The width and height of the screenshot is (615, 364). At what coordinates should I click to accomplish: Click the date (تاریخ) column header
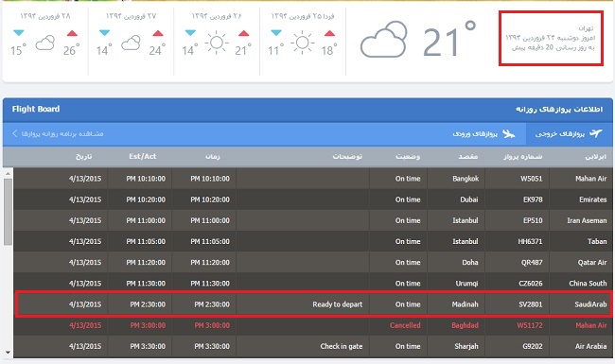[84, 156]
